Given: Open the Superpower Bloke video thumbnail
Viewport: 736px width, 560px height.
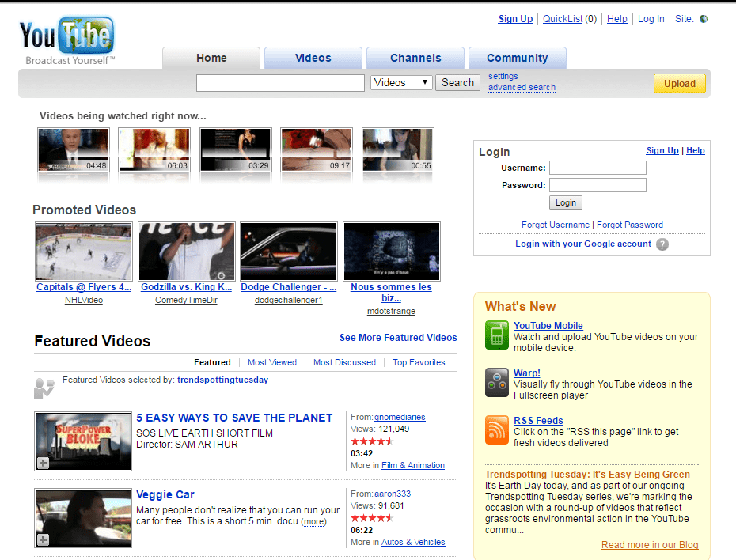Looking at the screenshot, I should point(83,441).
